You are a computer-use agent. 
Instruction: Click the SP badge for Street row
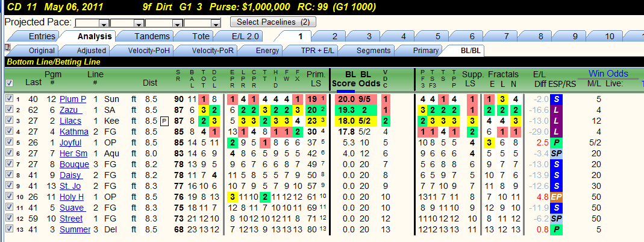click(x=557, y=218)
